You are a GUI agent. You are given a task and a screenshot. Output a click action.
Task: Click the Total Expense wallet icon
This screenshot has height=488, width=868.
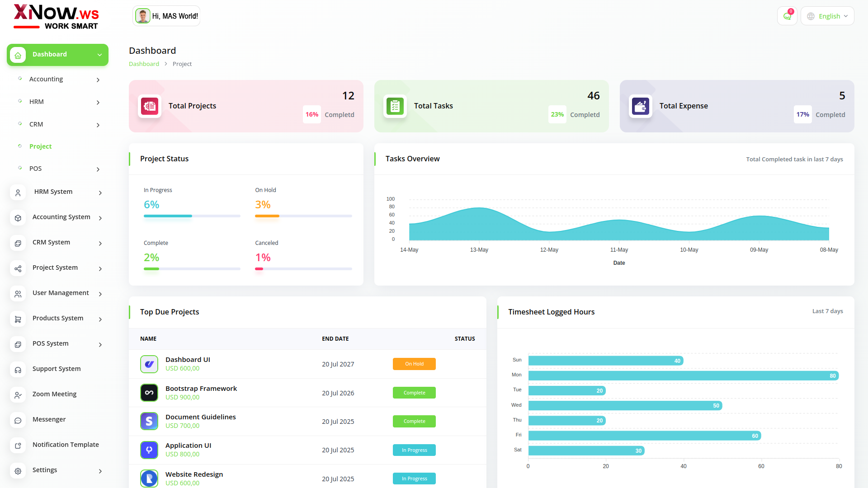(641, 106)
